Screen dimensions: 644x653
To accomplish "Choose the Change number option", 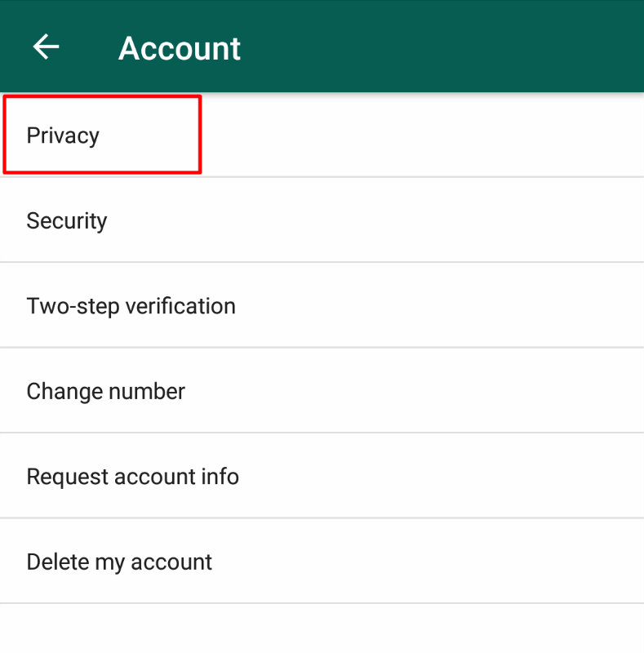I will [322, 391].
